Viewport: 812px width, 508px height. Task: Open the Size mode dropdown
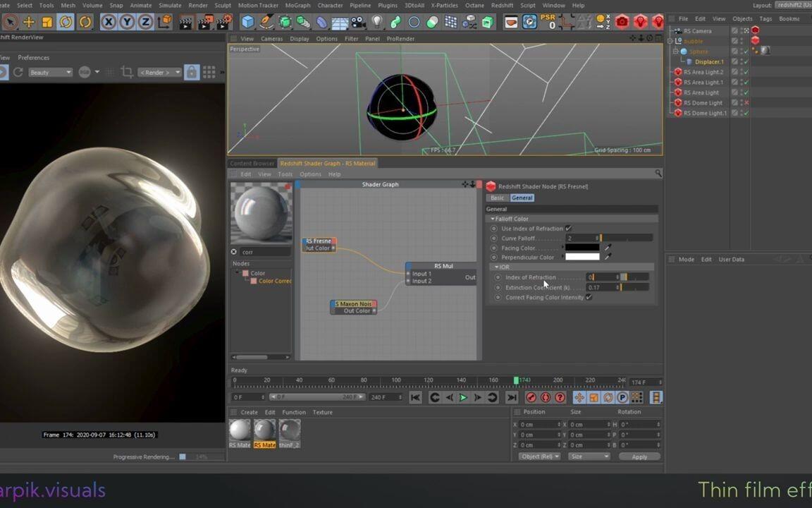click(x=589, y=456)
